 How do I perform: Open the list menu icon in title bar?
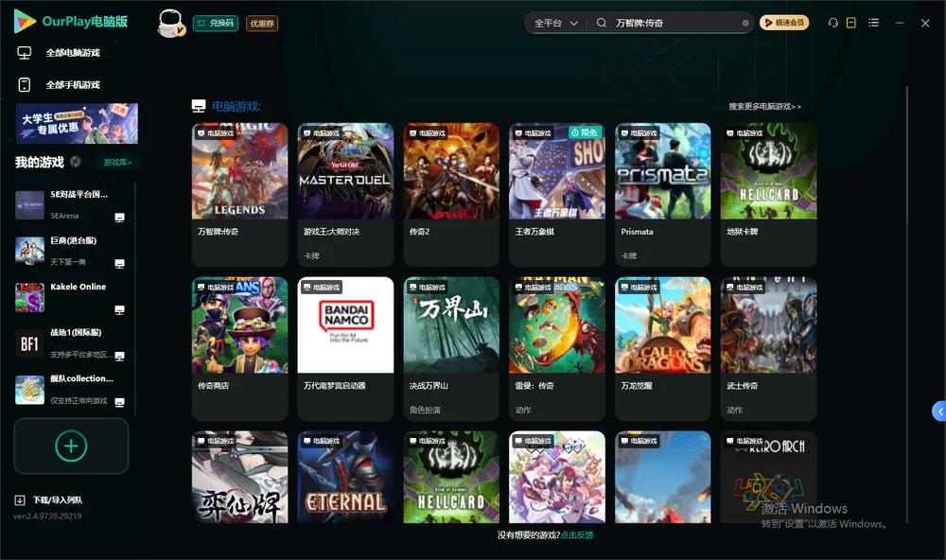point(873,23)
